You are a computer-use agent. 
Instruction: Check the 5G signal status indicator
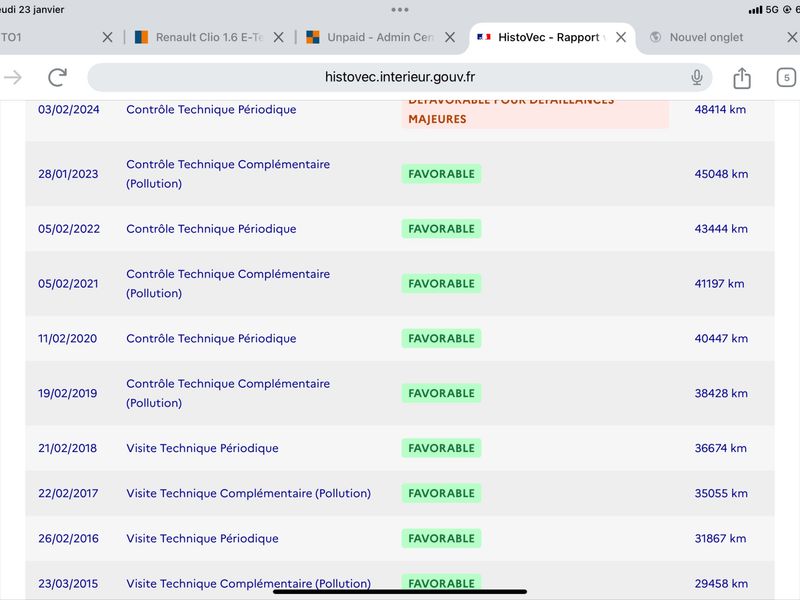tap(771, 10)
